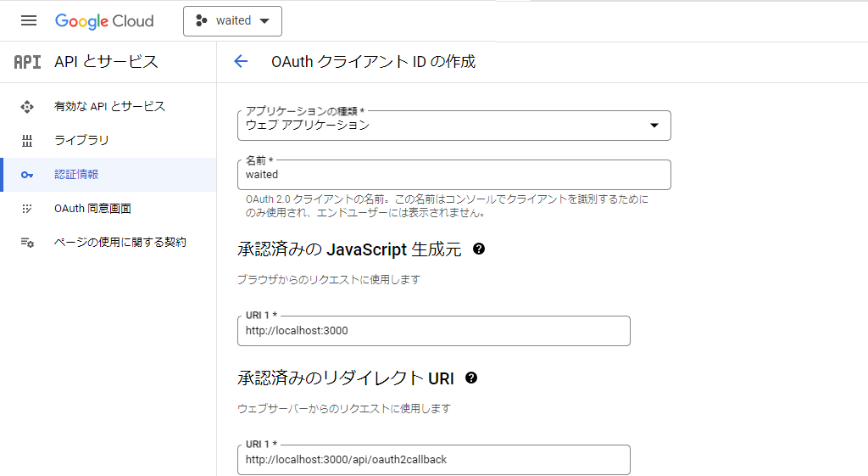Open the hamburger navigation menu
Viewport: 868px width, 476px height.
(29, 20)
